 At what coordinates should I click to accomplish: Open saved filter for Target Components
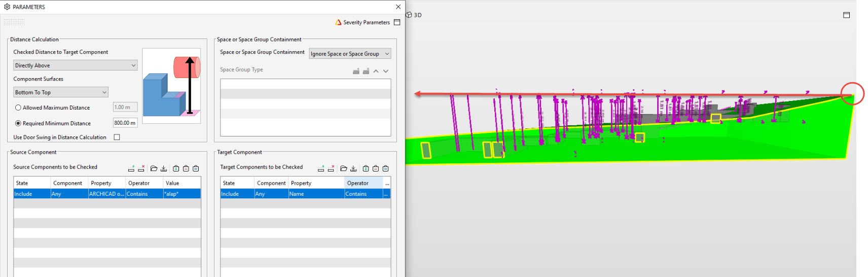tap(344, 168)
